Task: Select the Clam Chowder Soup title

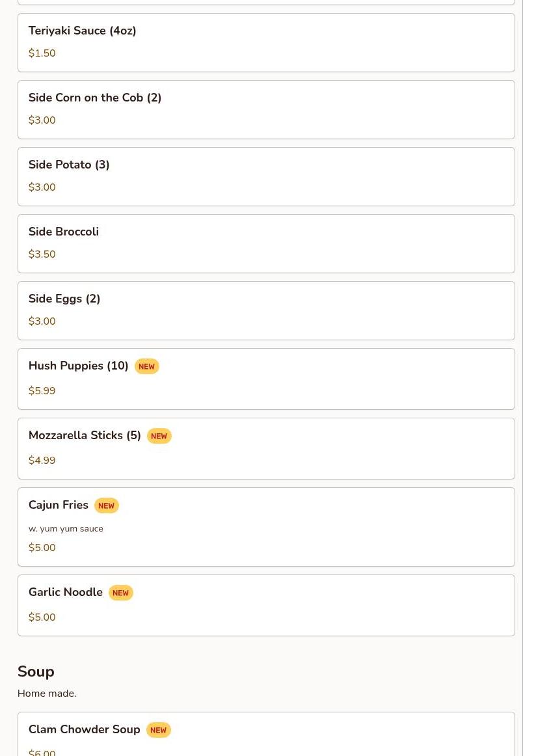Action: coord(85,729)
